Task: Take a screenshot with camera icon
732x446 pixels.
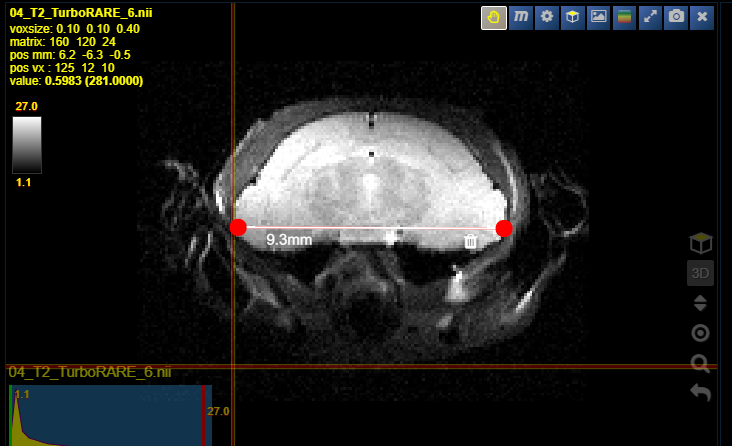Action: click(676, 18)
